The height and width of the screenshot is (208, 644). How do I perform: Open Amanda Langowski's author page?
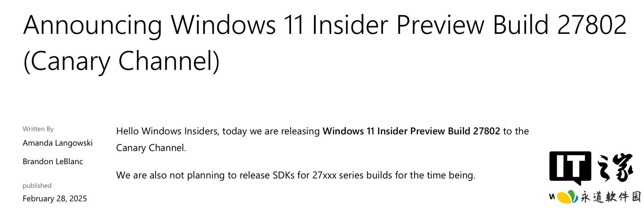tap(58, 143)
